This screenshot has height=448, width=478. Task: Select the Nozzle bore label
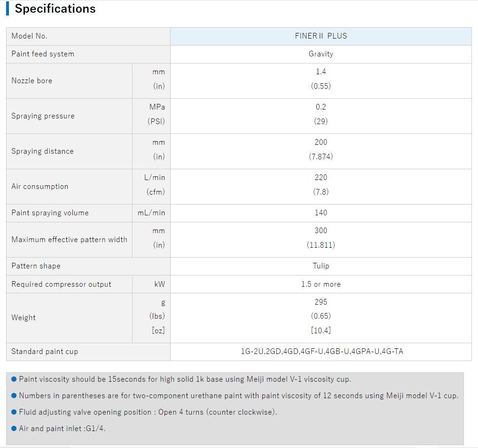31,81
